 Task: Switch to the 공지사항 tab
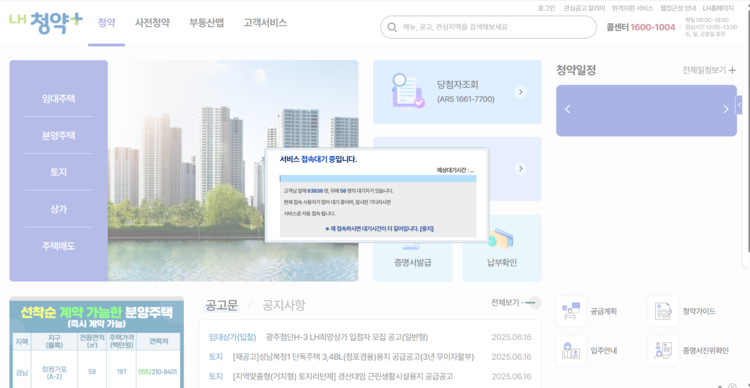tap(284, 305)
